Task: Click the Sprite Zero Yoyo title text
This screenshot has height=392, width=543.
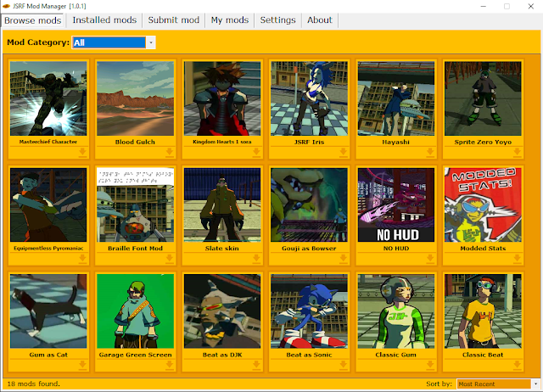Action: [483, 142]
